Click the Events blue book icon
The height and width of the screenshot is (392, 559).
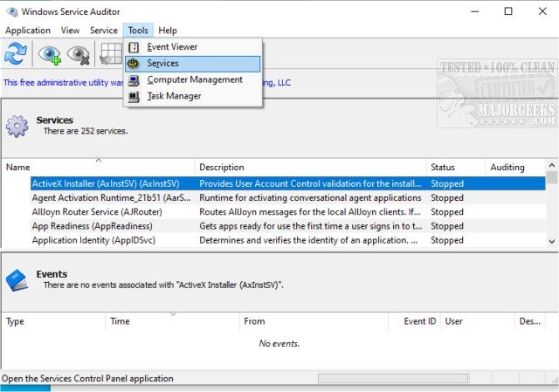tap(17, 279)
